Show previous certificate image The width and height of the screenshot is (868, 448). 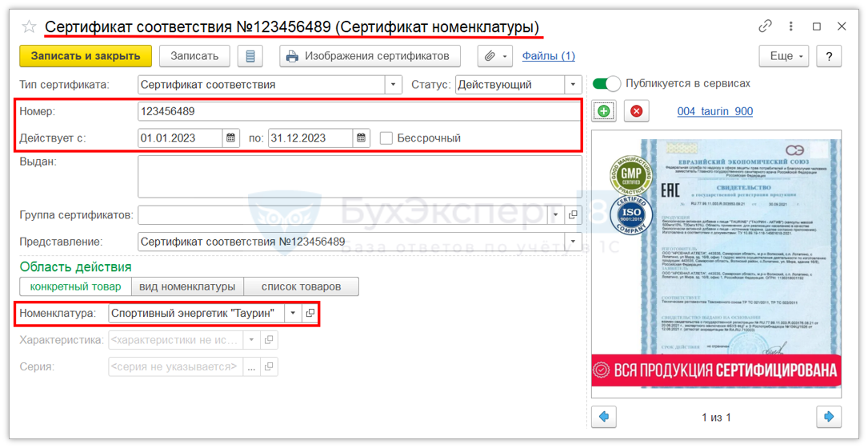604,417
